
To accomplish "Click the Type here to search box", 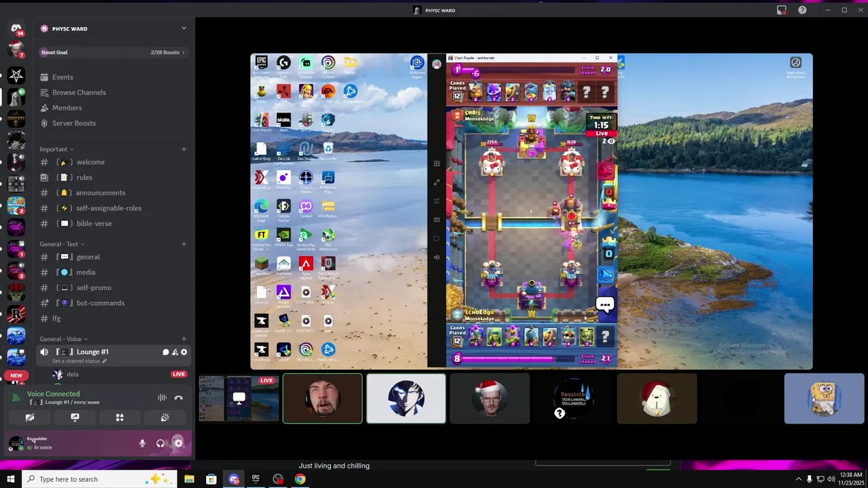I will pyautogui.click(x=99, y=479).
